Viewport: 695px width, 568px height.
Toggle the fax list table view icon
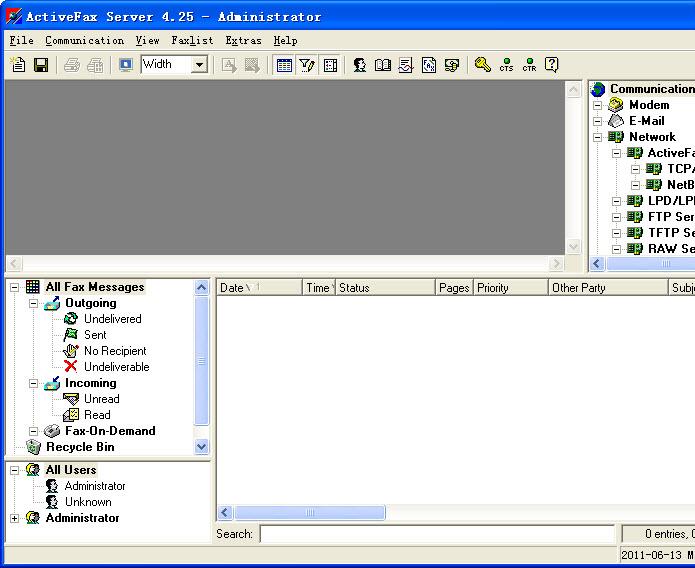pos(284,65)
